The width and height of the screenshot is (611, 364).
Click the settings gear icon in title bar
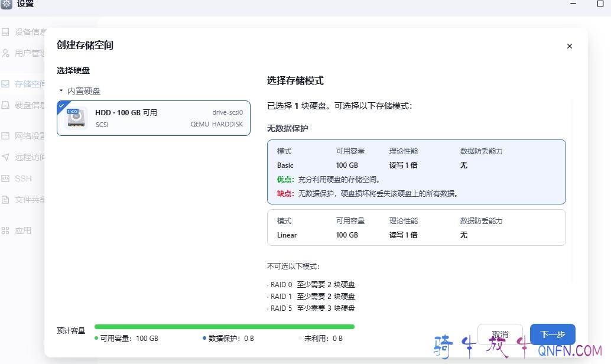[x=6, y=4]
